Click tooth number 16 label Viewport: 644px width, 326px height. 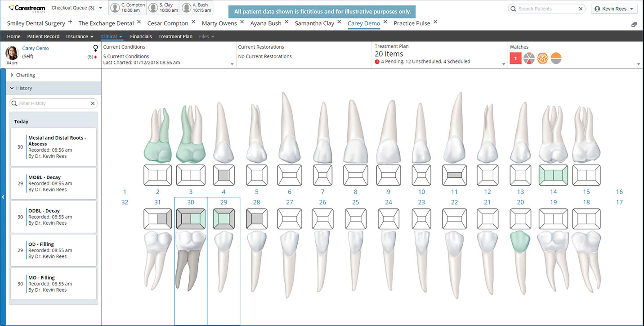619,192
